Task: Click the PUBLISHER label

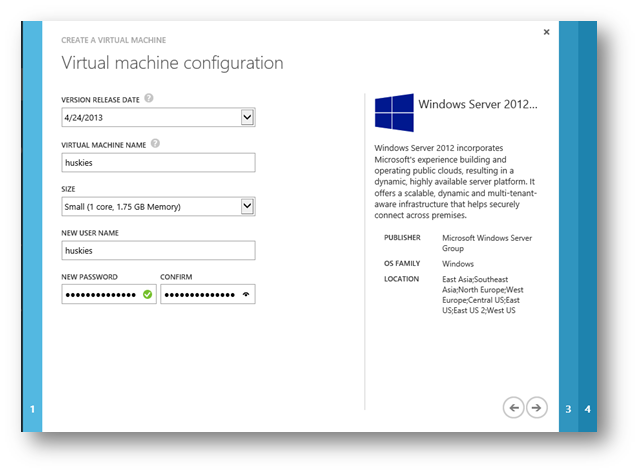Action: click(x=402, y=238)
